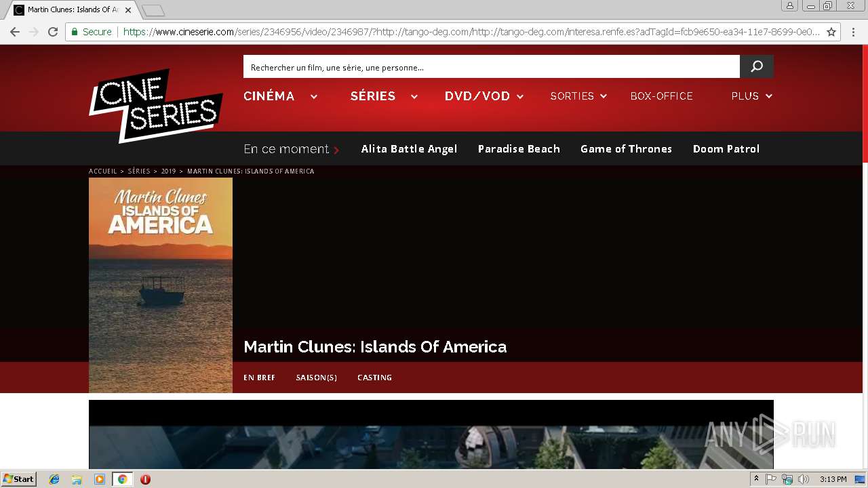Viewport: 868px width, 488px height.
Task: Open the DVD/VOD menu
Action: (477, 96)
